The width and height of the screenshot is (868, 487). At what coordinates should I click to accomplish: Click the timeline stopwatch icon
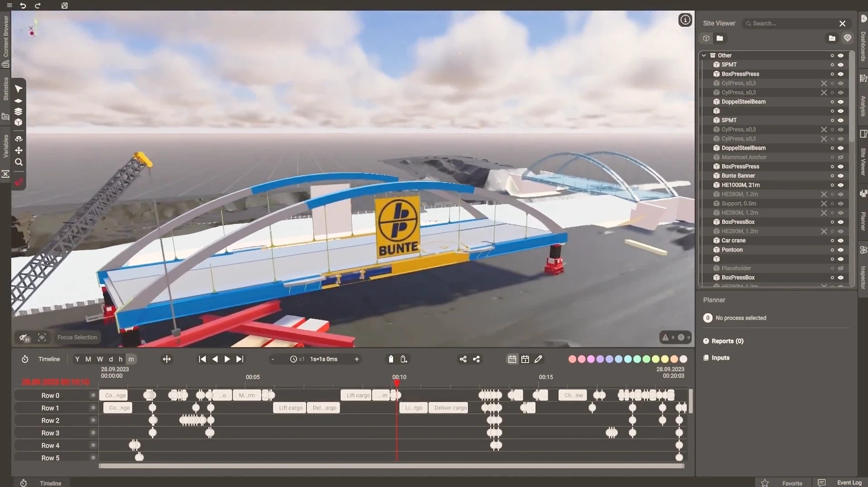tap(25, 359)
